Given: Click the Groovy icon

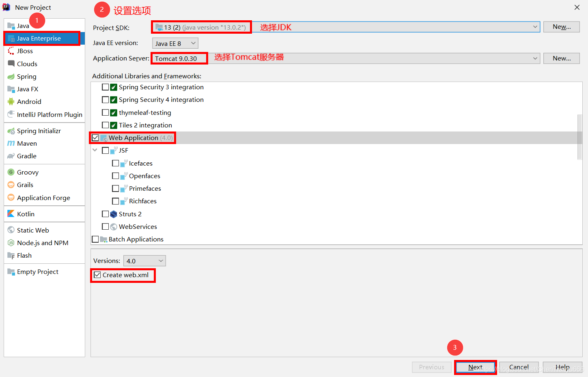Looking at the screenshot, I should point(11,172).
